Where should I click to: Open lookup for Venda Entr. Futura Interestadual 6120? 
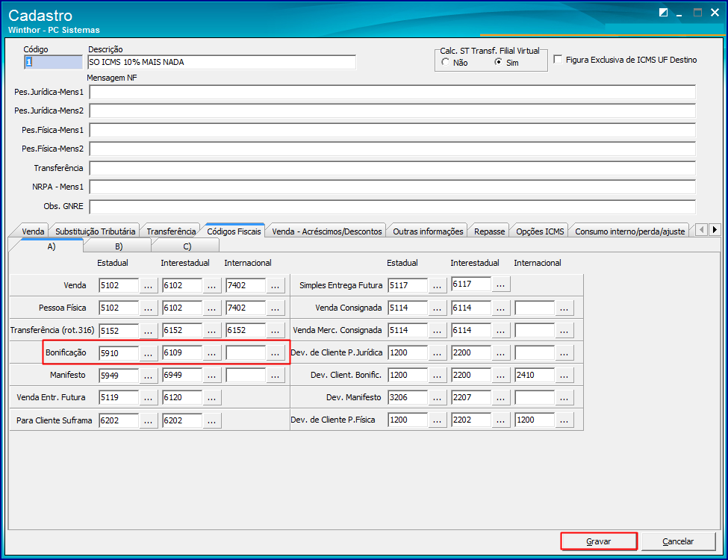(212, 397)
